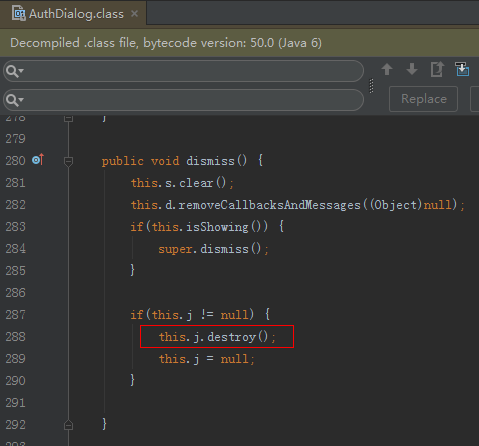Click inside the replace text field
Screen dimensions: 479x446
point(183,100)
